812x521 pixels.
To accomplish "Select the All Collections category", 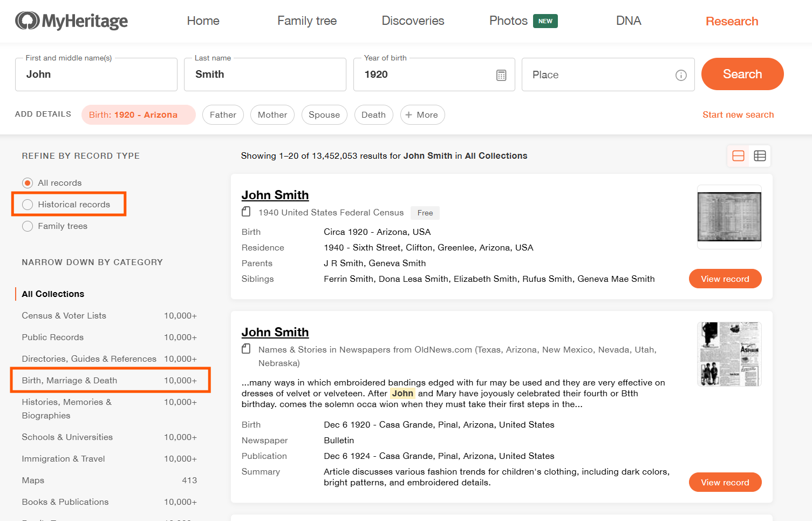I will click(x=53, y=294).
